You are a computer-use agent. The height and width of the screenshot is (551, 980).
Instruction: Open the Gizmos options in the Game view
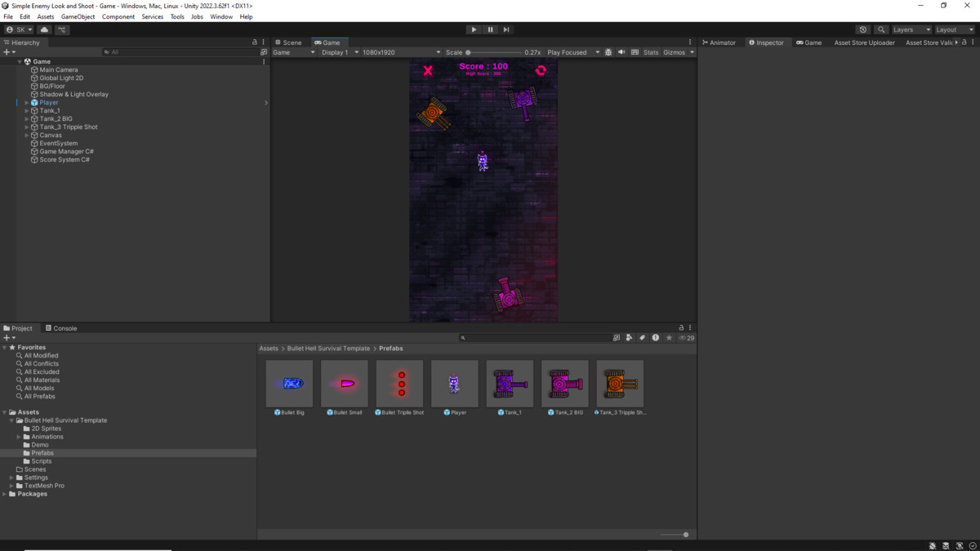coord(676,51)
